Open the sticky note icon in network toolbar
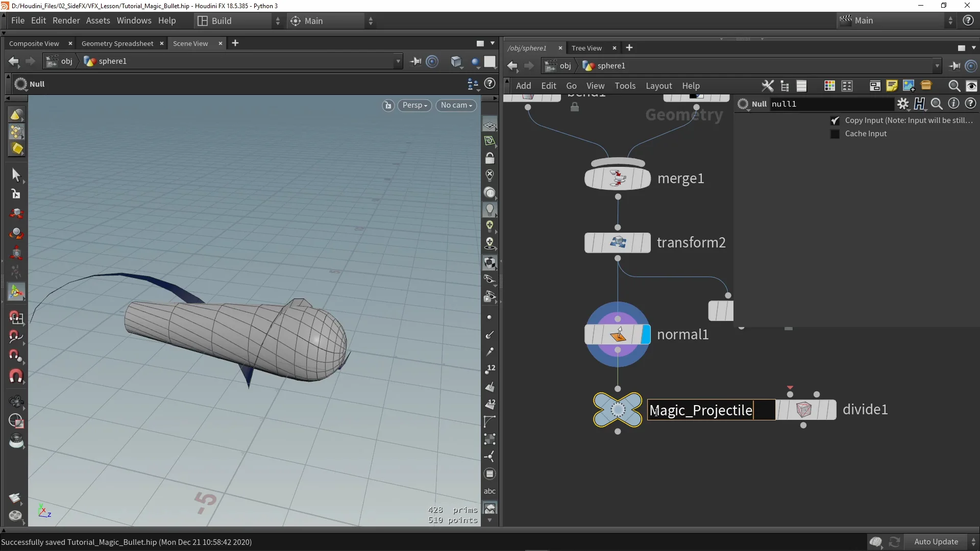This screenshot has height=551, width=980. [x=892, y=86]
